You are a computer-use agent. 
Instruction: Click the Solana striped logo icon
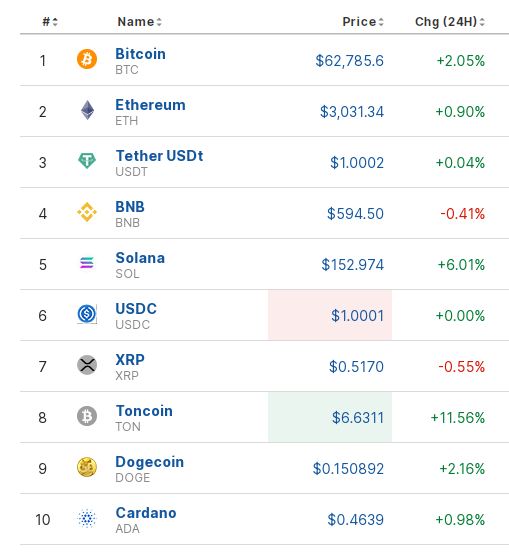[x=87, y=263]
